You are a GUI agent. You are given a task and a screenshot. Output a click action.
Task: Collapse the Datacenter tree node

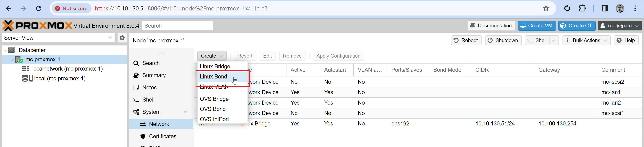tap(6, 50)
